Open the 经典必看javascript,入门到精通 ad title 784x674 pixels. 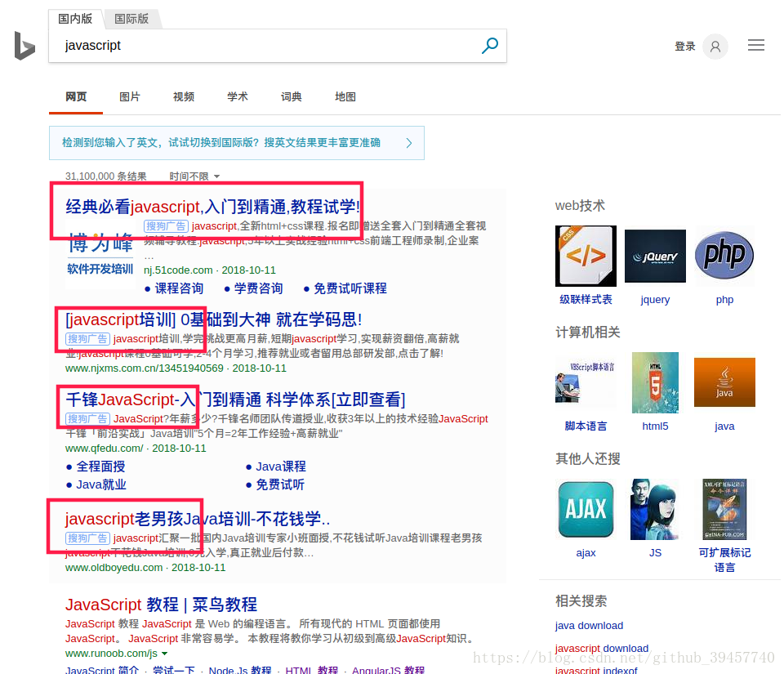click(212, 207)
